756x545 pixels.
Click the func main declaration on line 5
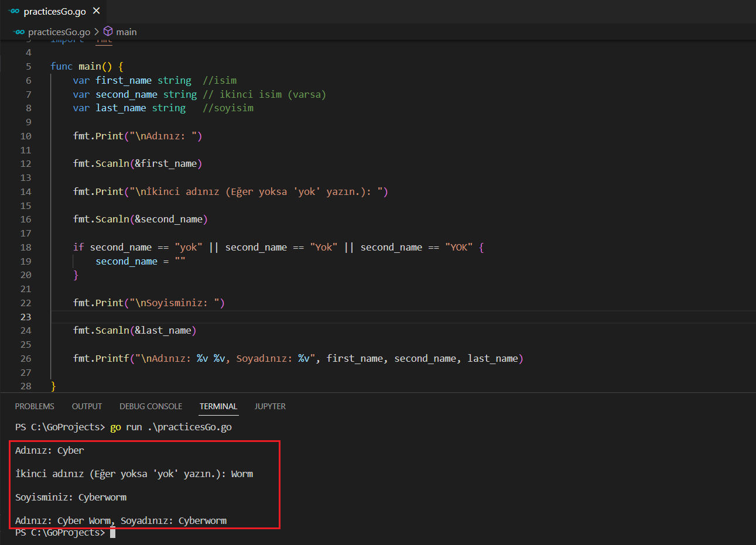(87, 66)
